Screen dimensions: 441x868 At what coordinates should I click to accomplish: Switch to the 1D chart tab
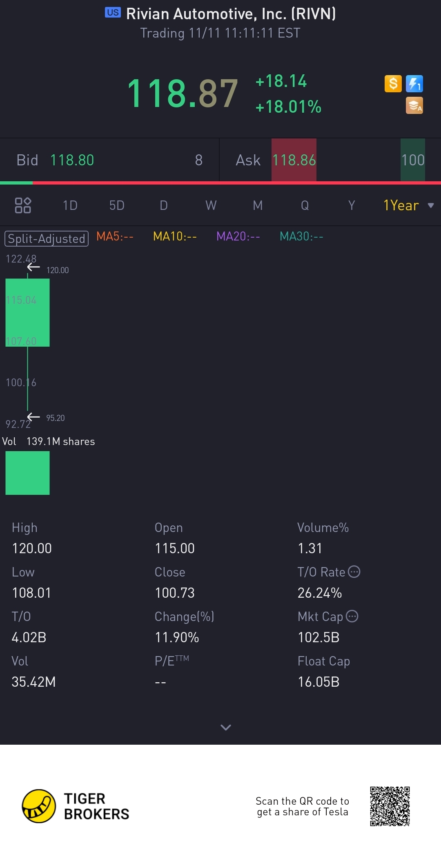point(70,205)
